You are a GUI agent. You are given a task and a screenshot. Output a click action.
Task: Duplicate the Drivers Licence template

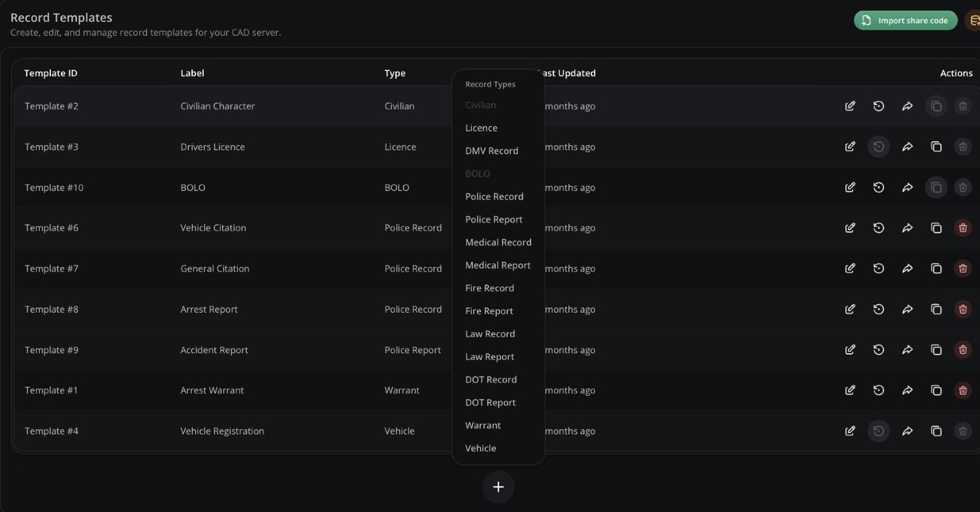936,147
